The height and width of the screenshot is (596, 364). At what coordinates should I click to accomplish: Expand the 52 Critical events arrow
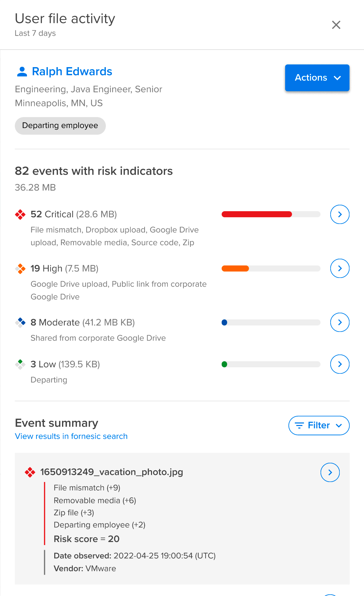(339, 215)
